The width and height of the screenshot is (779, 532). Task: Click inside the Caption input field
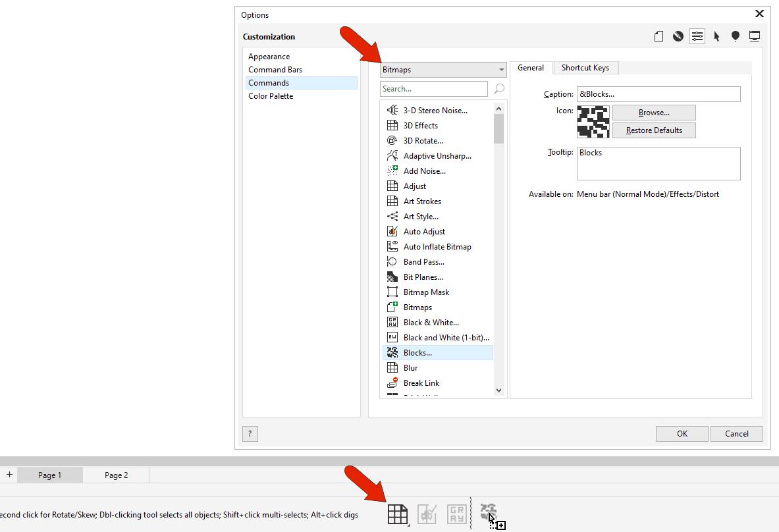[658, 93]
